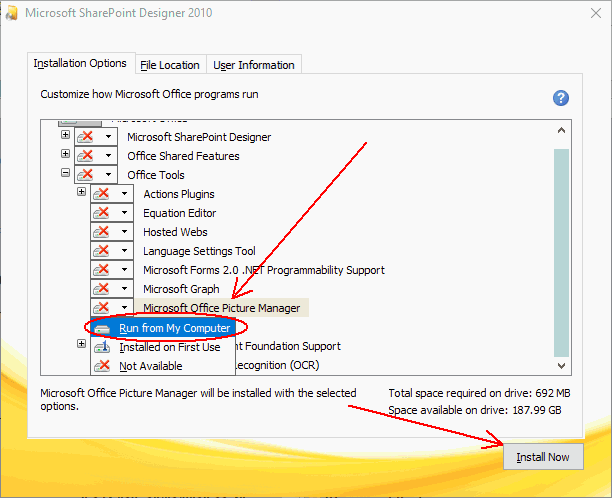This screenshot has width=612, height=498.
Task: Choose Installed on First Use
Action: [163, 347]
